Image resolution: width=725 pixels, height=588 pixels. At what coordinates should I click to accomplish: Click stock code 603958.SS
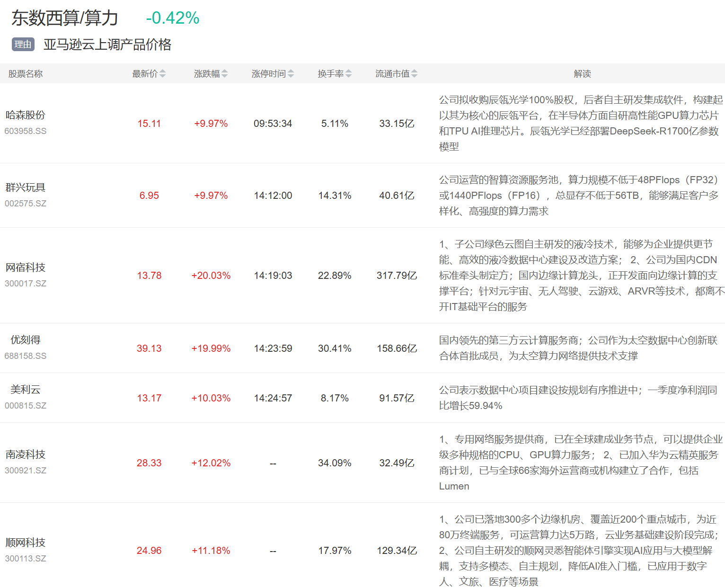pos(26,131)
